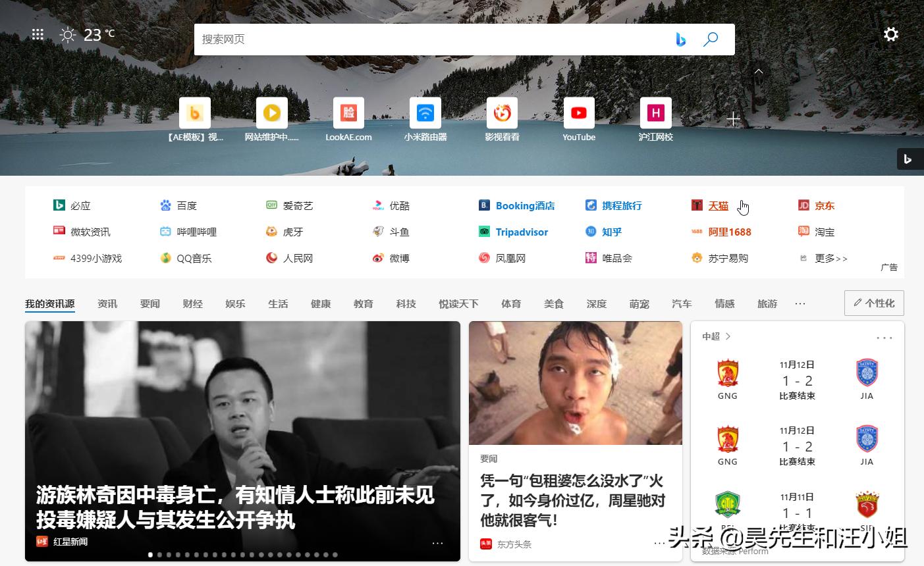This screenshot has height=566, width=924.
Task: Open the 小米路由器 shortcut tile
Action: pyautogui.click(x=425, y=113)
